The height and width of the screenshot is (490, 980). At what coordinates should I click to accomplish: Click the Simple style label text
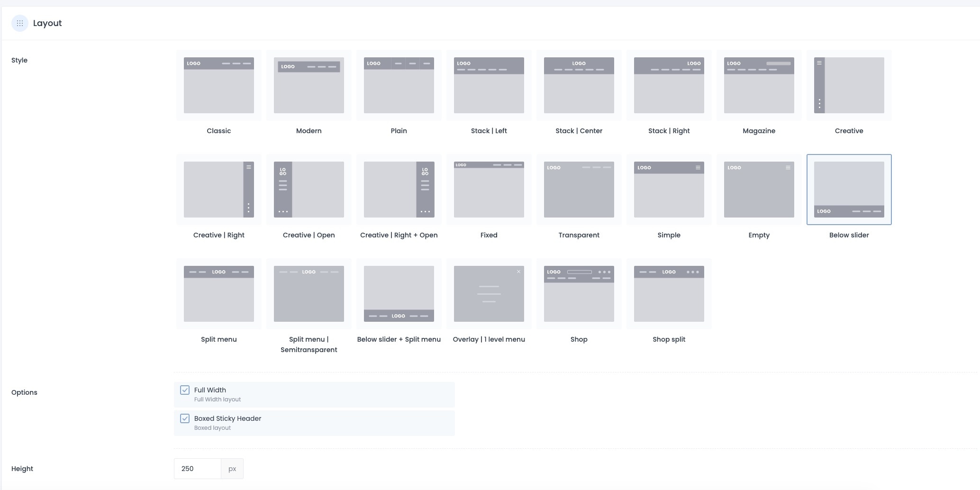pyautogui.click(x=669, y=235)
